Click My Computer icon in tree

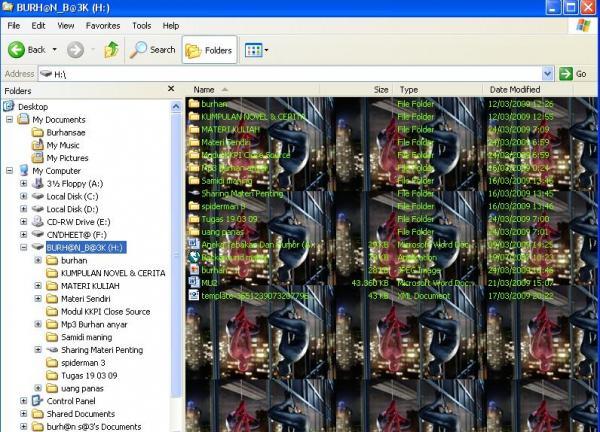pos(24,170)
